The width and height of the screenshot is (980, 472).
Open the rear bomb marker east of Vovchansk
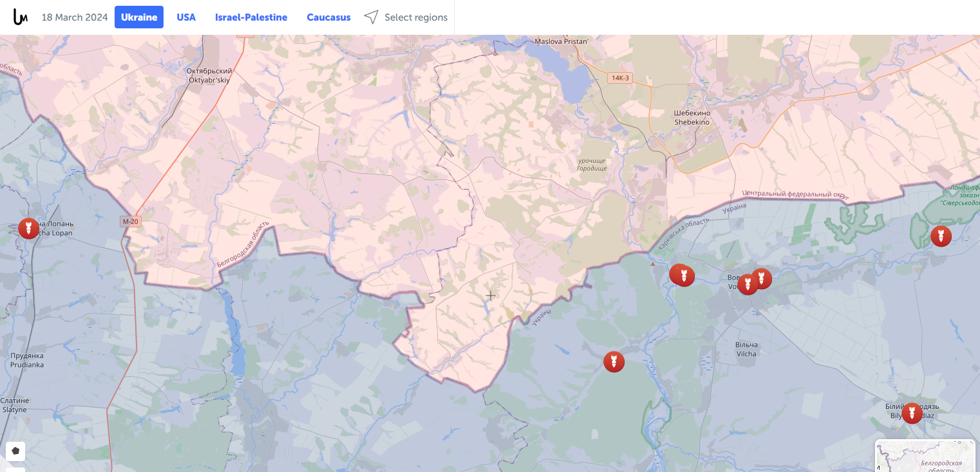762,278
